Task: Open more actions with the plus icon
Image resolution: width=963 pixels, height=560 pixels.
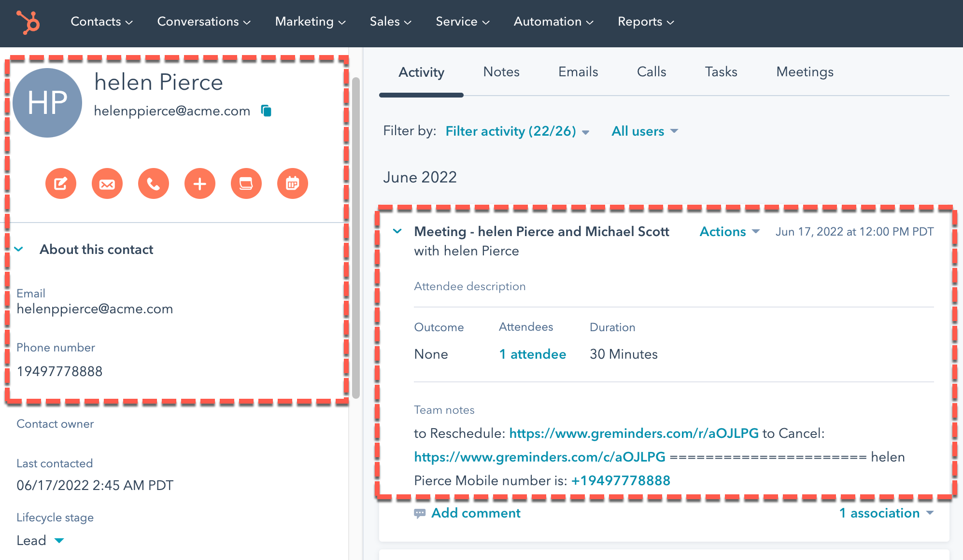Action: (x=199, y=183)
